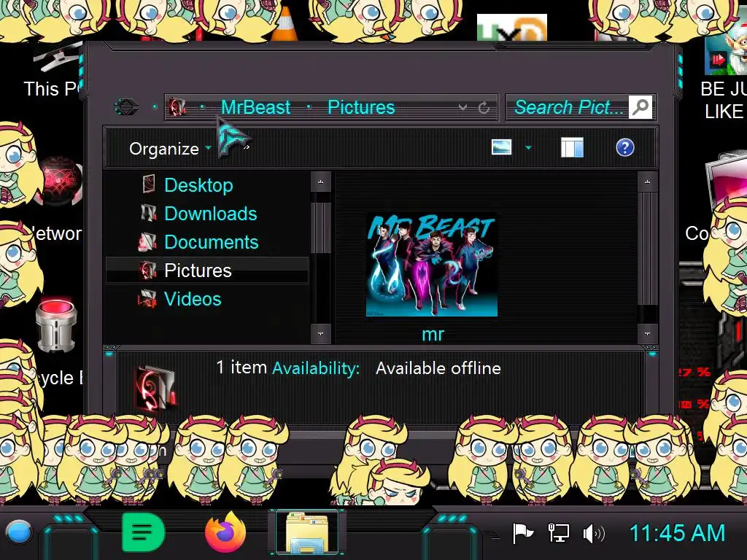Screen dimensions: 747x560
Task: Click the Downloads folder icon in sidebar
Action: pyautogui.click(x=149, y=213)
